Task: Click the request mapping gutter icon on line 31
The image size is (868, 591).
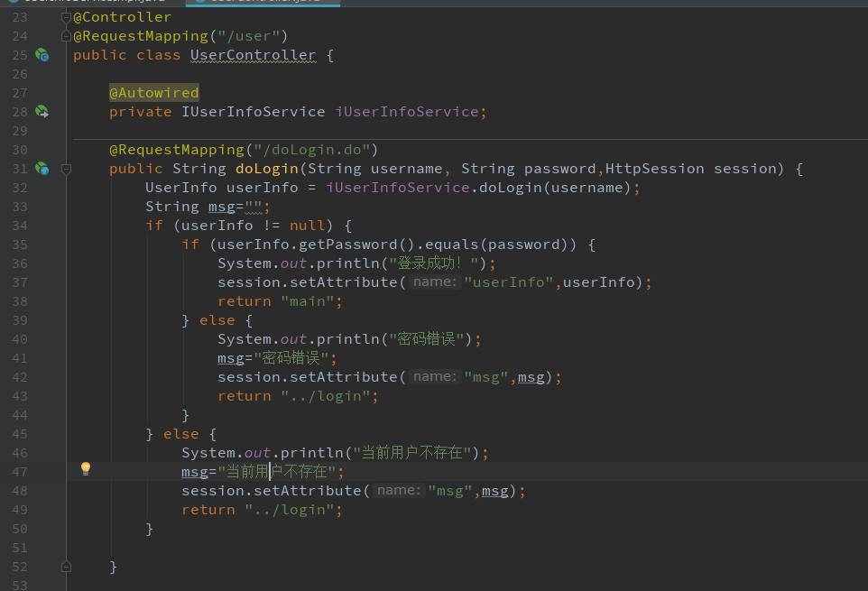Action: pos(42,169)
